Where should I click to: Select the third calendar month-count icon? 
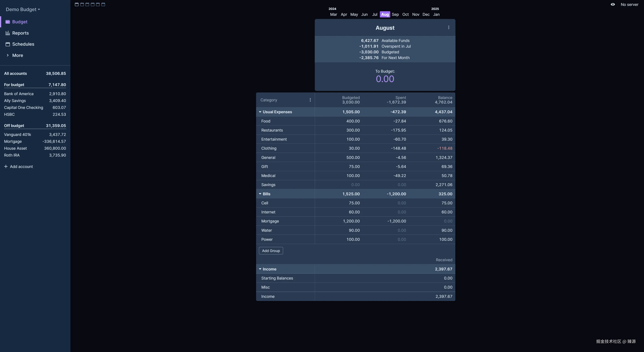[x=87, y=4]
